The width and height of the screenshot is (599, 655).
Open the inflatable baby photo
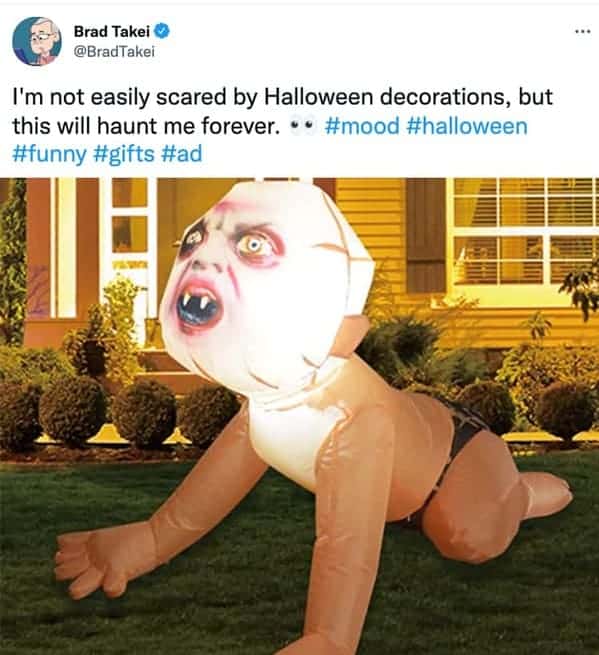(x=300, y=416)
